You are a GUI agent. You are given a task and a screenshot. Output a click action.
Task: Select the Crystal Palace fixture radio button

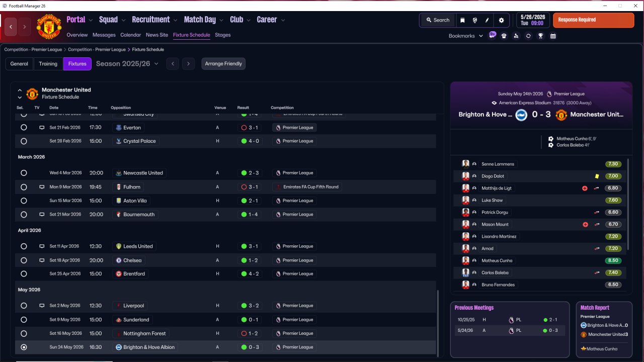coord(24,141)
